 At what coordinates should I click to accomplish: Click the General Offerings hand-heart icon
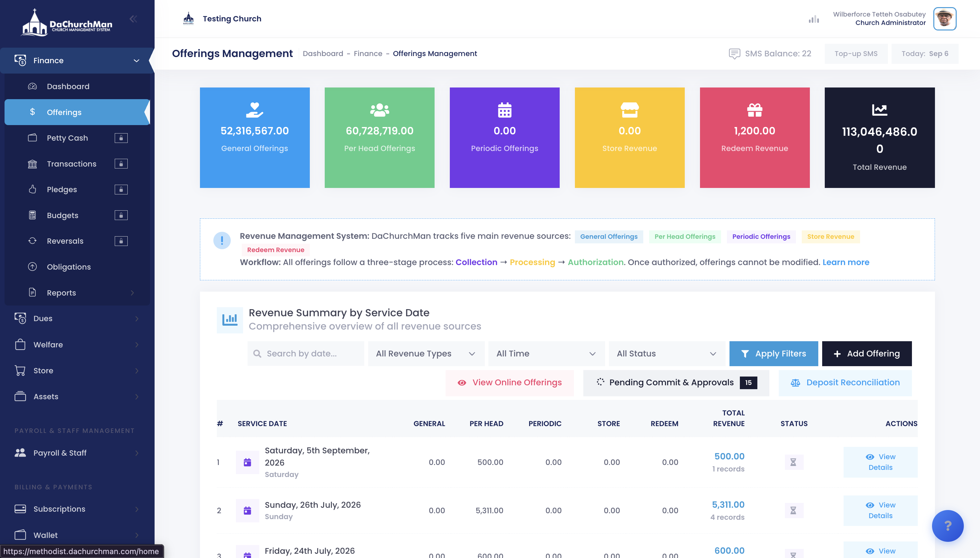(x=254, y=110)
